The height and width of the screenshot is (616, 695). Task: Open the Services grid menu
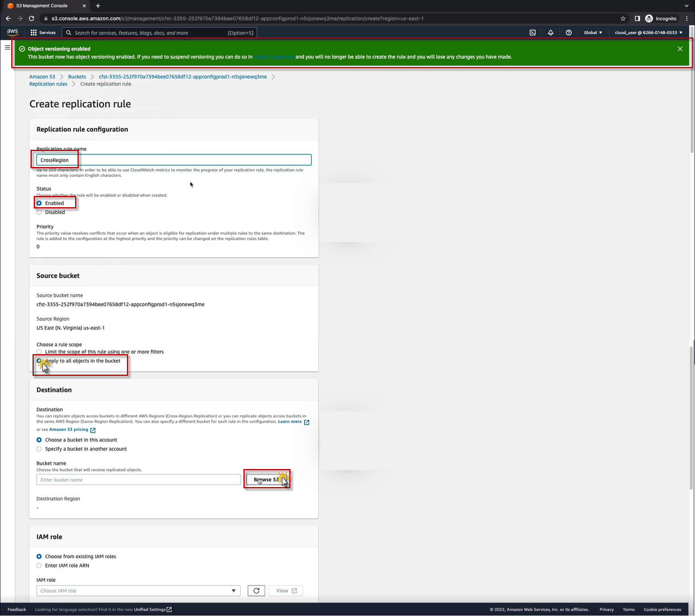pyautogui.click(x=43, y=33)
